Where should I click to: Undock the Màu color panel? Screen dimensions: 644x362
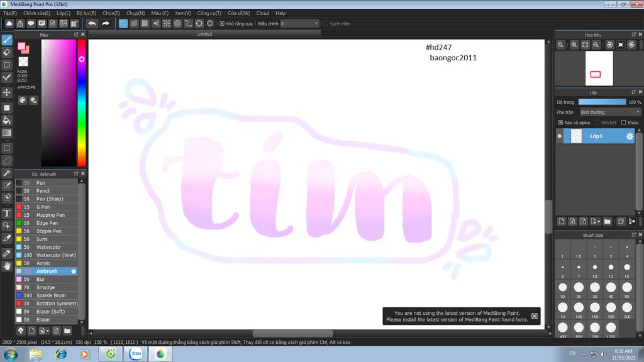(76, 35)
